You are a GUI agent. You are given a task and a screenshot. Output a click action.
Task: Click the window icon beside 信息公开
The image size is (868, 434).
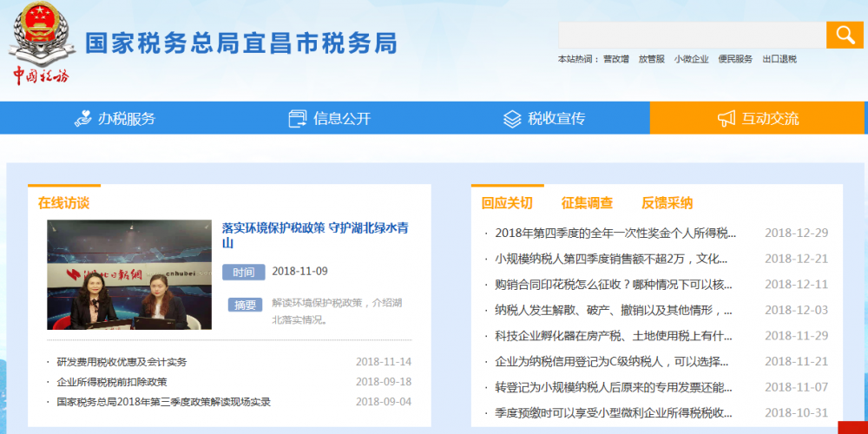click(298, 119)
